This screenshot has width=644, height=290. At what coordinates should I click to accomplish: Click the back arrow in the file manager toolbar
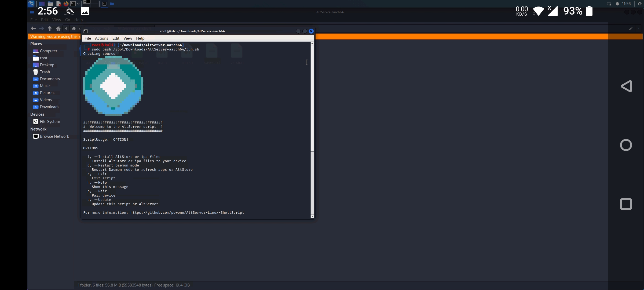pyautogui.click(x=33, y=28)
